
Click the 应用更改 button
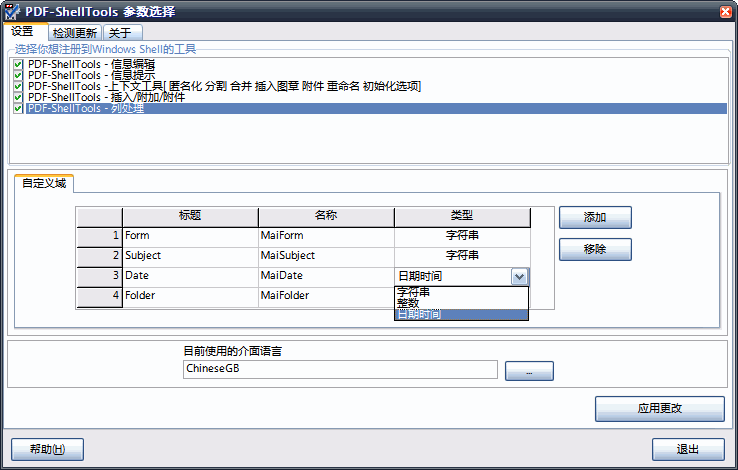point(659,408)
